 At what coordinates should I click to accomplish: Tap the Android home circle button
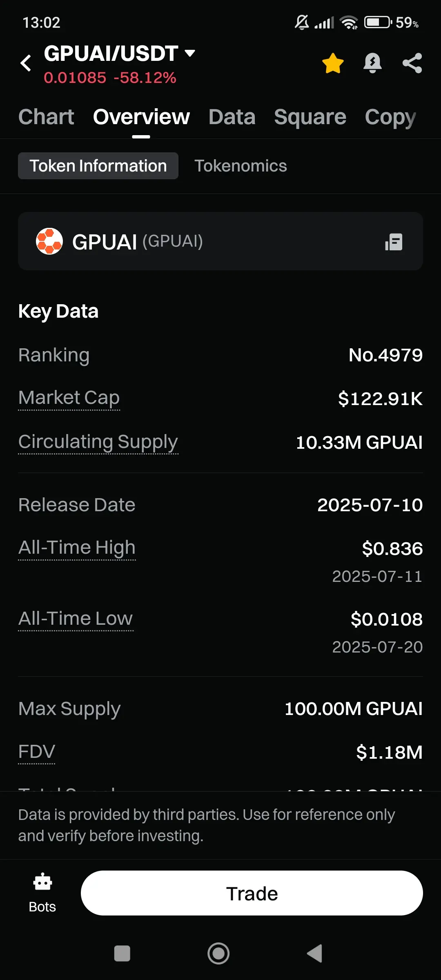pos(218,953)
